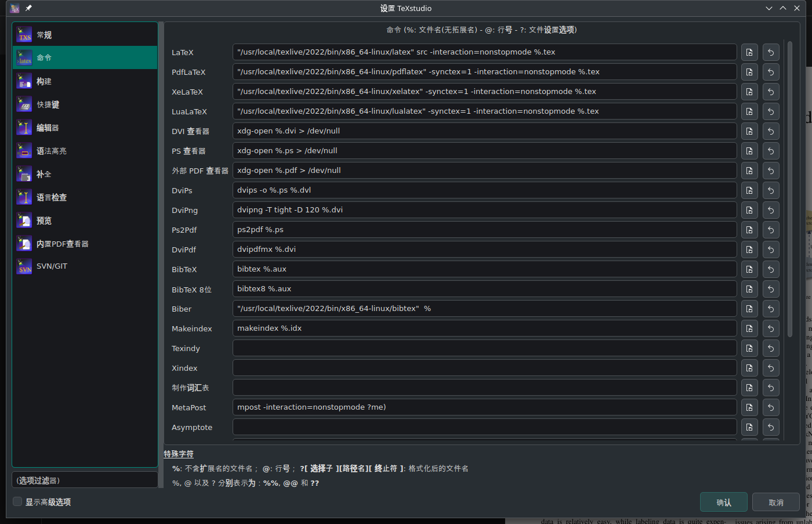The image size is (812, 524).
Task: Reset Texindy command to default
Action: click(771, 348)
